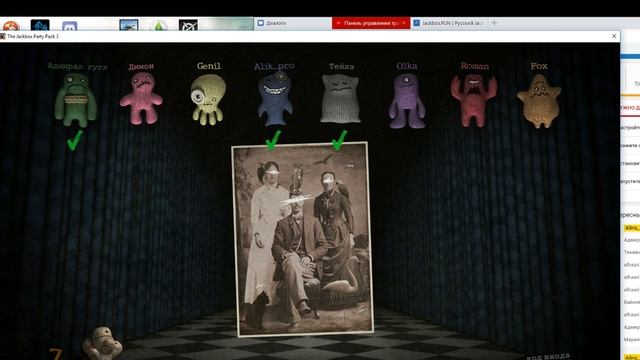Select Olka's purple one-eyed character
The height and width of the screenshot is (360, 640).
[407, 100]
